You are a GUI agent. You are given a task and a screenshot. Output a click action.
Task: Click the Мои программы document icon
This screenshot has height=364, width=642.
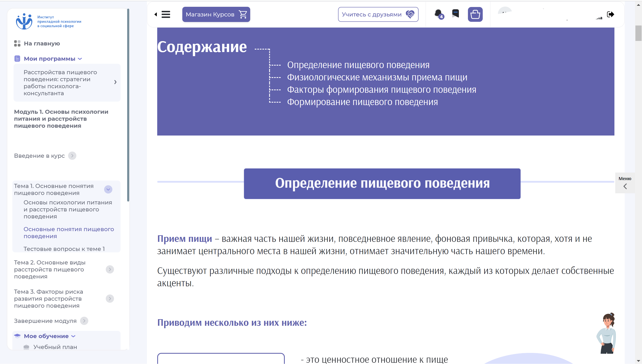(17, 59)
